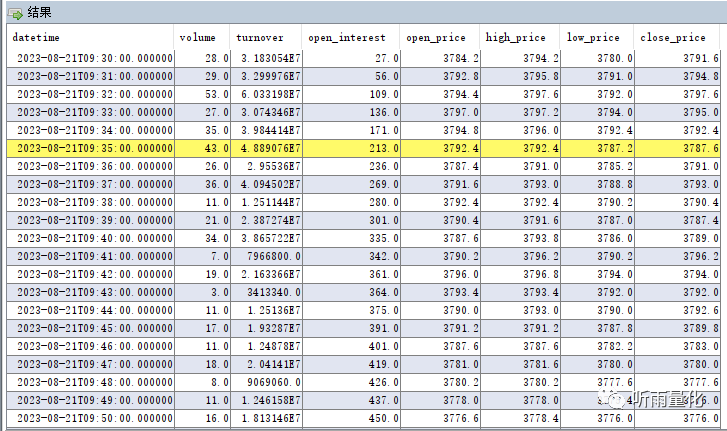Click volume cell 3.0 in 09:43 row
727x431 pixels.
click(202, 292)
